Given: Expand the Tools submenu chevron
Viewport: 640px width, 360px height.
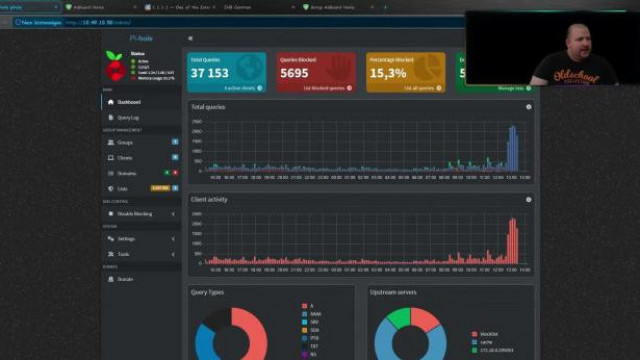Looking at the screenshot, I should pyautogui.click(x=173, y=254).
